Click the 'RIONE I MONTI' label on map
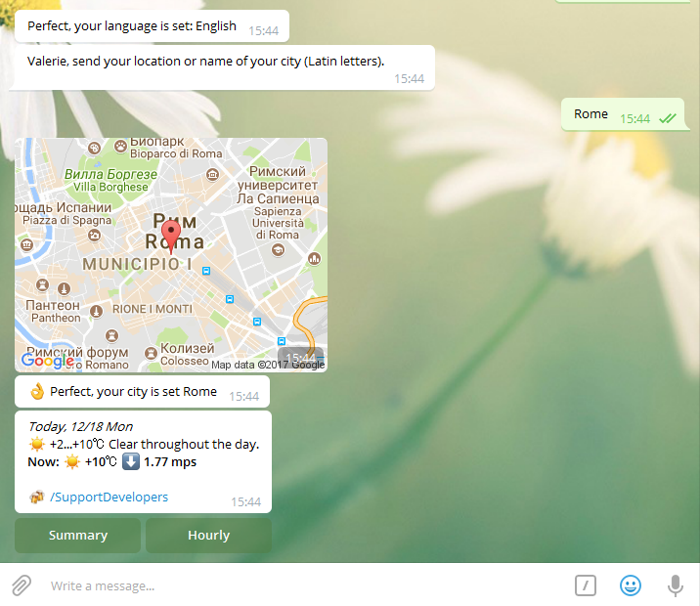700x606 pixels. (x=153, y=309)
